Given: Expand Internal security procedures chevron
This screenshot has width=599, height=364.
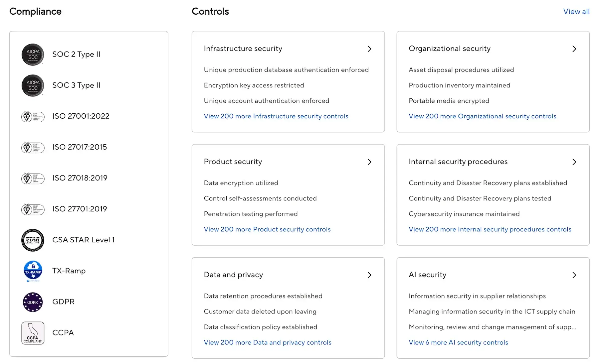Looking at the screenshot, I should [x=574, y=162].
